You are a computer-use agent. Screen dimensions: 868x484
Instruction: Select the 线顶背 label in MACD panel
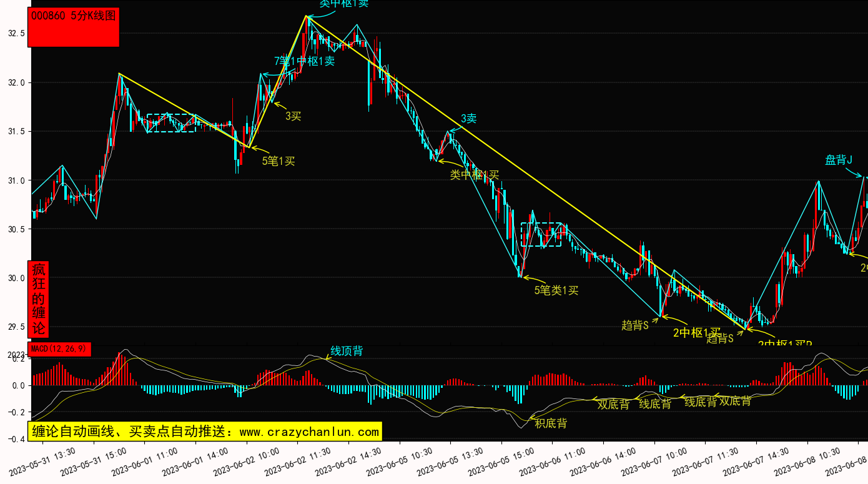point(347,351)
